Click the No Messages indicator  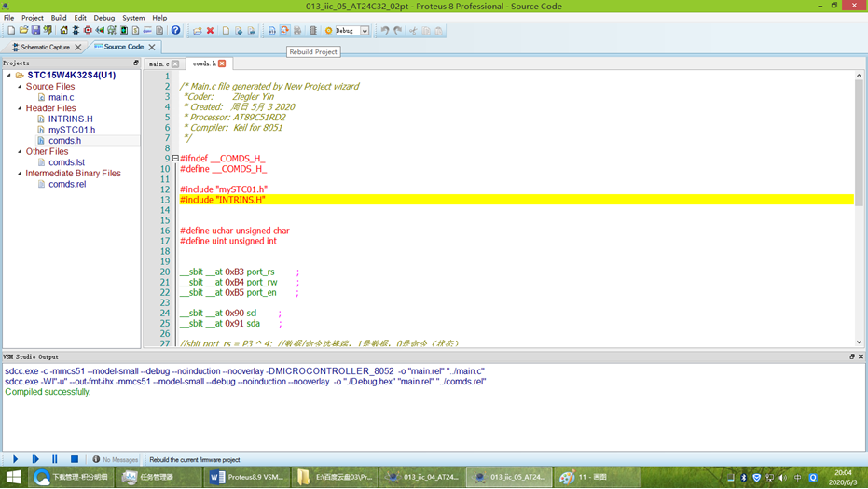(x=116, y=460)
